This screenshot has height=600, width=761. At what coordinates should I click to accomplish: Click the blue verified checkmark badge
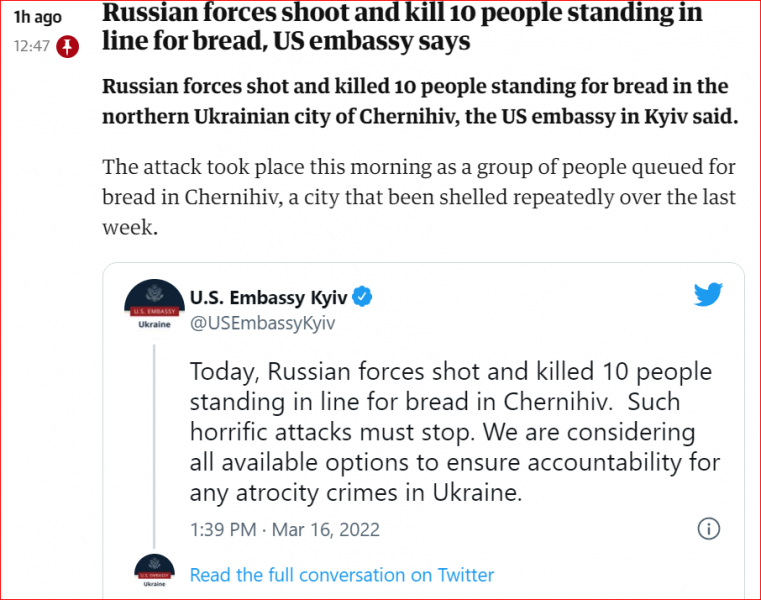coord(362,297)
